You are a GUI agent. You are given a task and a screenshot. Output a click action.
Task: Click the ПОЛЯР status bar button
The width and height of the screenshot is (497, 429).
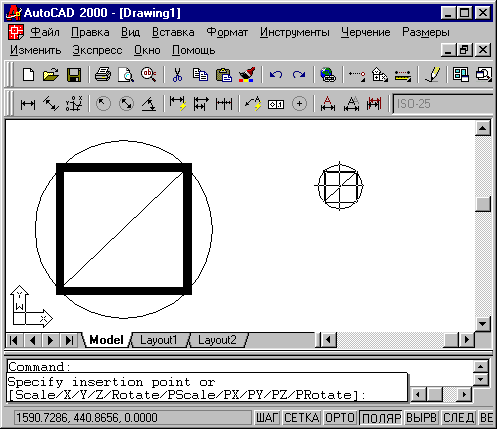[381, 417]
